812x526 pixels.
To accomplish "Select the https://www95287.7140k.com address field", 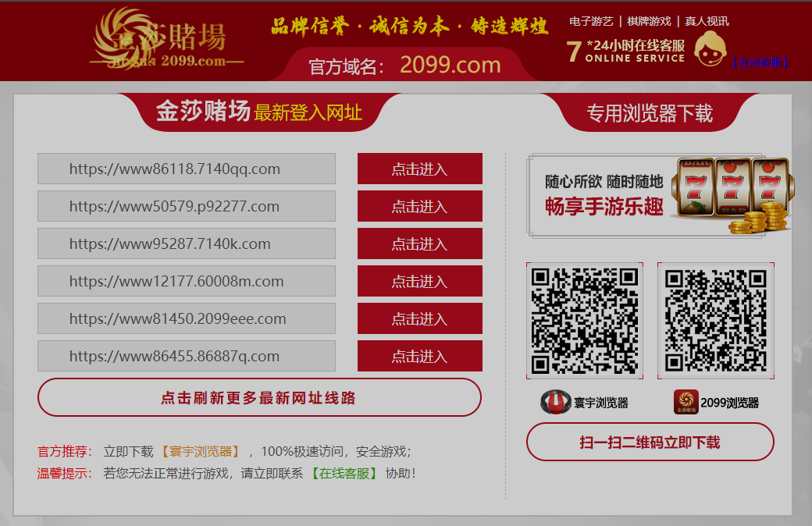I will click(187, 244).
